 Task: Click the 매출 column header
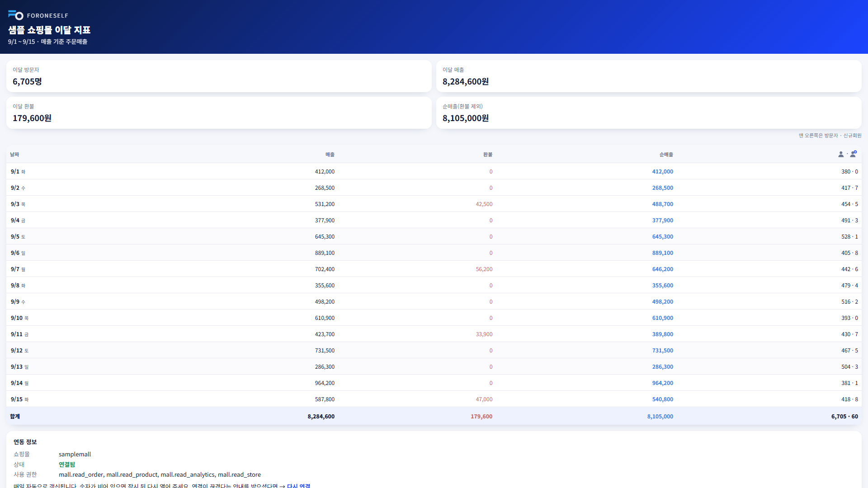point(330,155)
